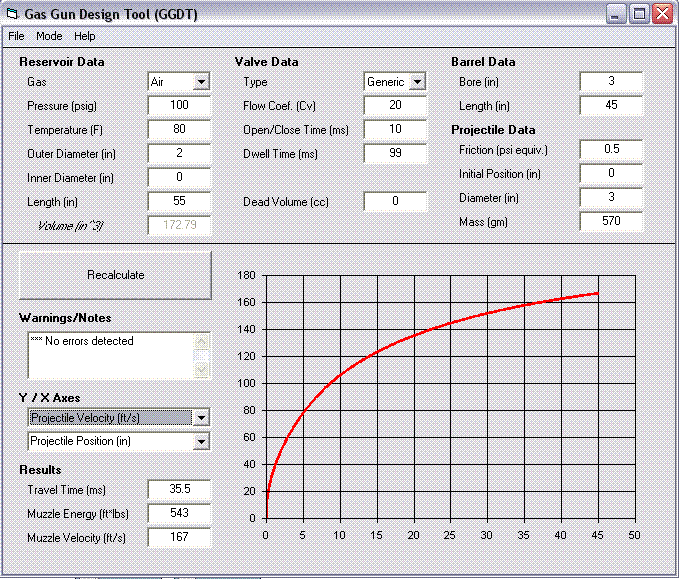The height and width of the screenshot is (579, 679).
Task: Open the Mode menu
Action: point(49,36)
